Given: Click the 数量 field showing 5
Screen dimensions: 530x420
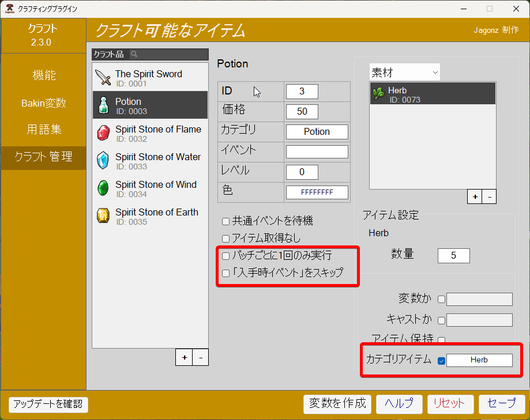Looking at the screenshot, I should (454, 256).
